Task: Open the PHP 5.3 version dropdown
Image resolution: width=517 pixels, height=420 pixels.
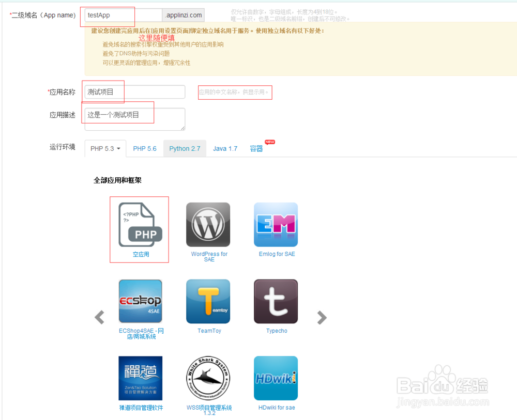Action: (105, 149)
